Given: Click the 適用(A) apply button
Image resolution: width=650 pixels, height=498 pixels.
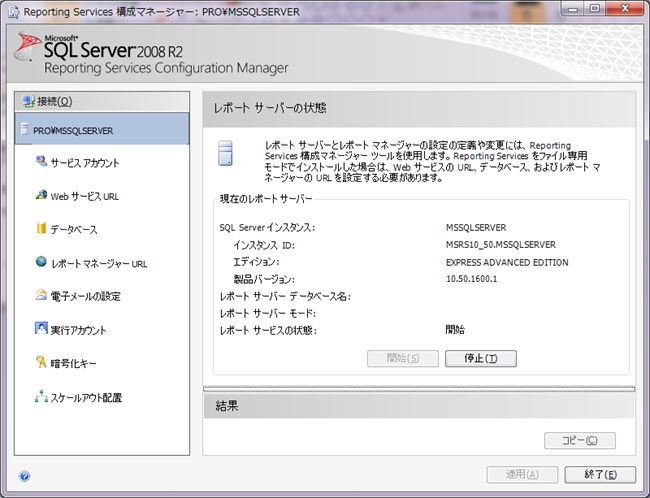Looking at the screenshot, I should [522, 474].
